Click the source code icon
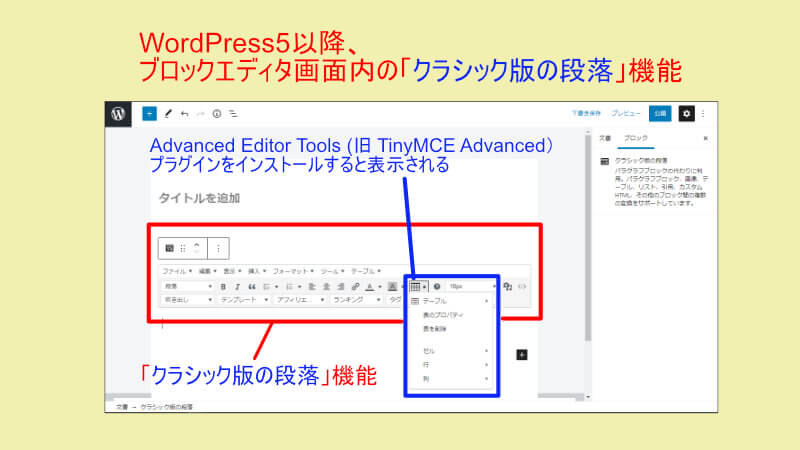Viewport: 800px width, 450px height. point(522,287)
